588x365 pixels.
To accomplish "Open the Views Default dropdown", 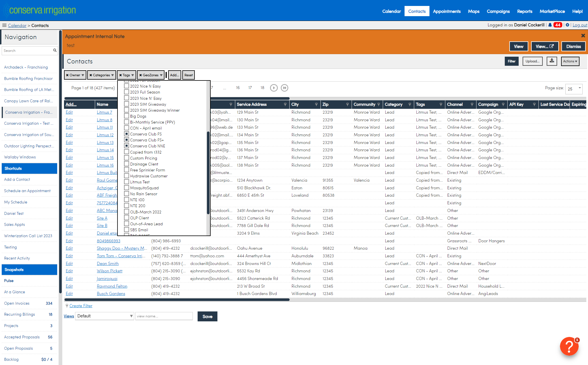I will (x=104, y=316).
